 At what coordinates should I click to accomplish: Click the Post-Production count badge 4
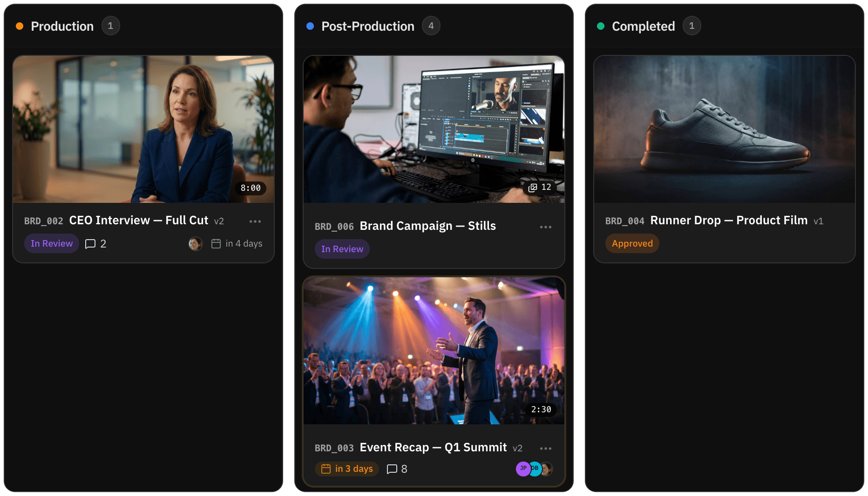click(x=431, y=26)
